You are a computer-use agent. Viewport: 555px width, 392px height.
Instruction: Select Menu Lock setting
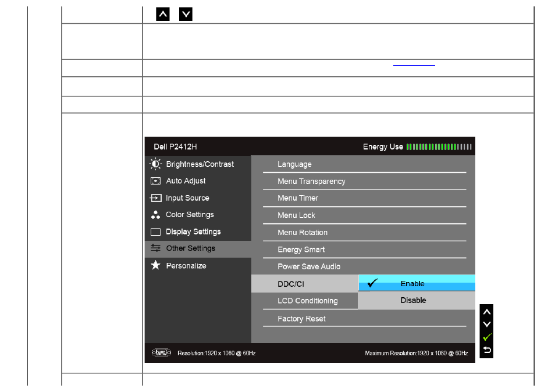coord(365,215)
